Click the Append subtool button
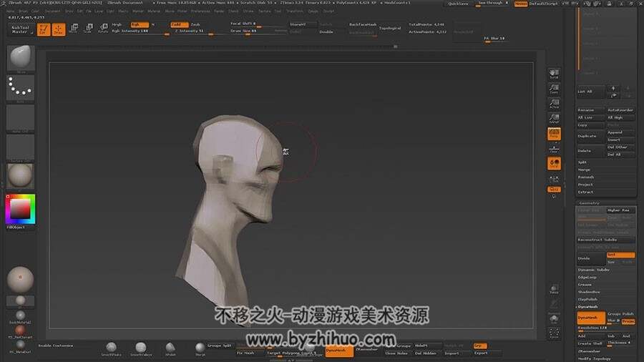644x362 pixels. click(x=620, y=132)
